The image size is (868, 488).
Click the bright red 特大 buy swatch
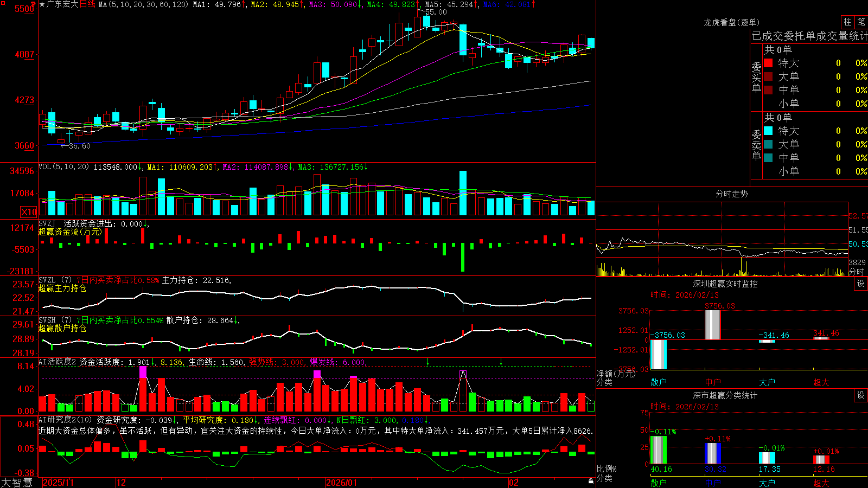(768, 63)
